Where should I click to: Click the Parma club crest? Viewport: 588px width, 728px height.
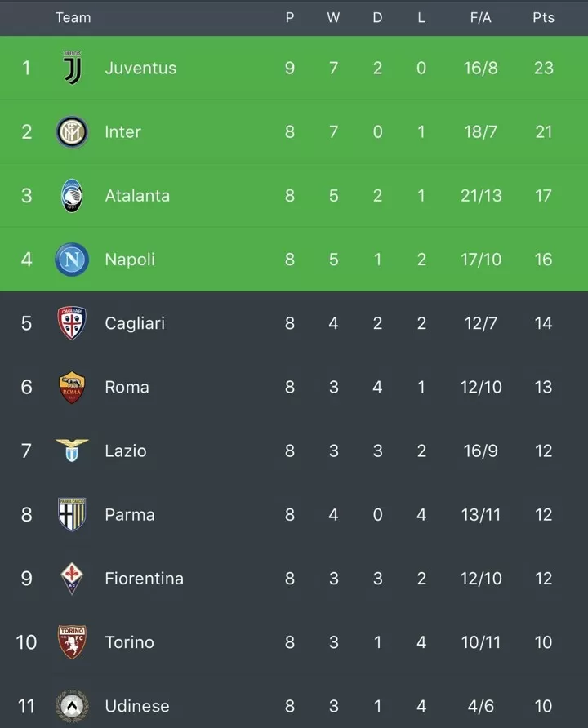(72, 514)
